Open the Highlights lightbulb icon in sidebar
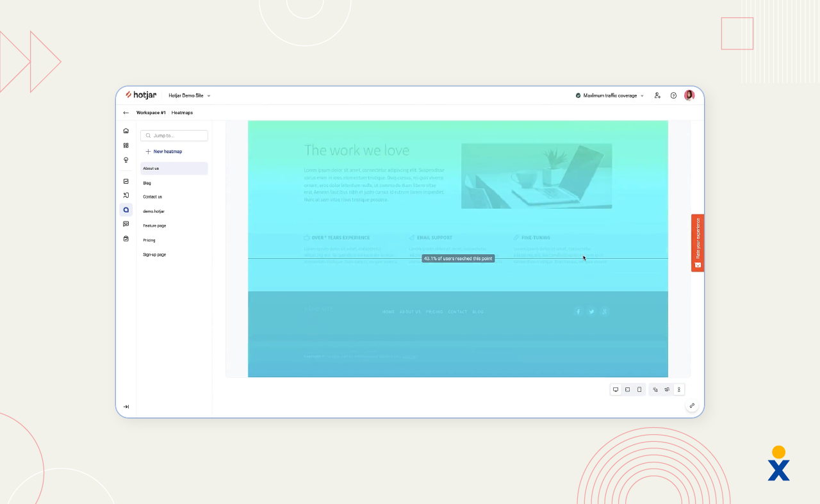Image resolution: width=820 pixels, height=504 pixels. (126, 160)
